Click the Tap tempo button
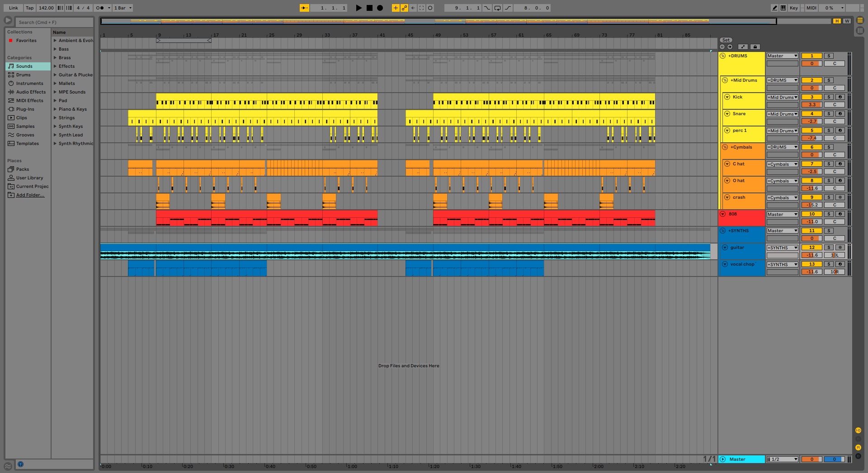Viewport: 868px width, 473px height. click(x=30, y=8)
